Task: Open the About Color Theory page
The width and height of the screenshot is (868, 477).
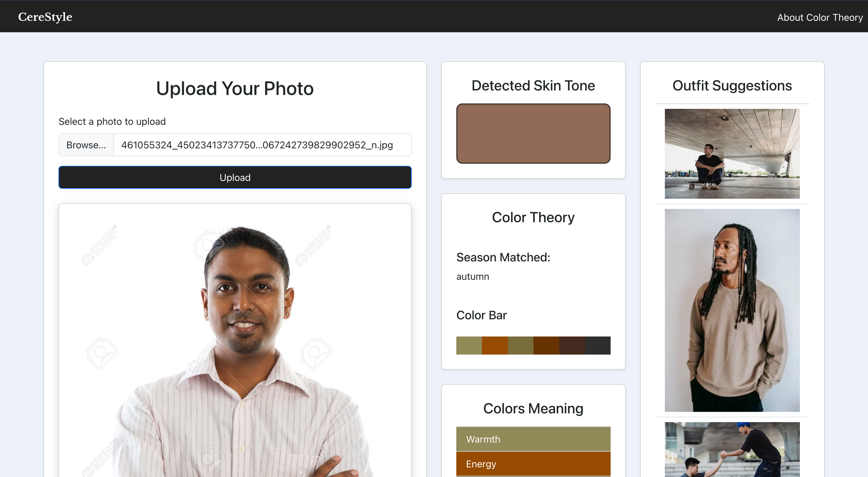Action: (x=819, y=17)
